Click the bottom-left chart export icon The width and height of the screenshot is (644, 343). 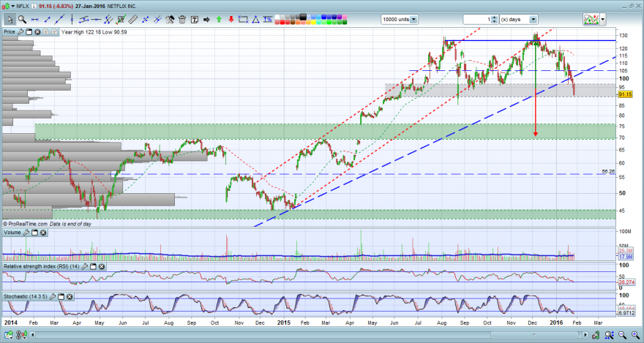click(x=9, y=335)
